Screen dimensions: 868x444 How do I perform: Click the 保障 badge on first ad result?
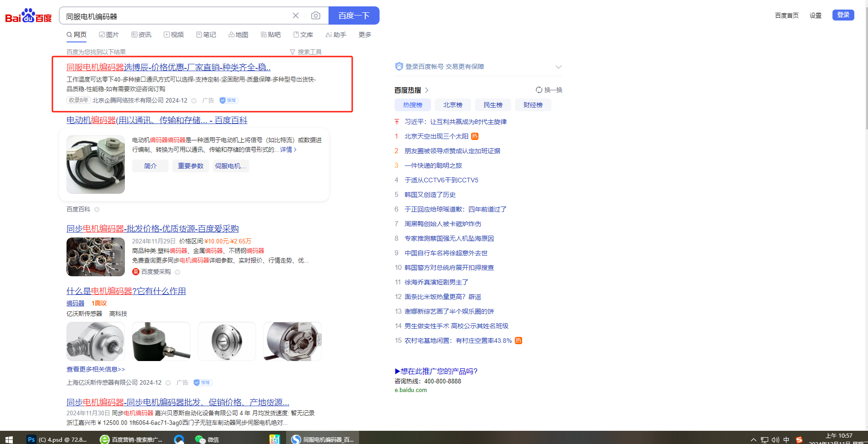[x=229, y=100]
